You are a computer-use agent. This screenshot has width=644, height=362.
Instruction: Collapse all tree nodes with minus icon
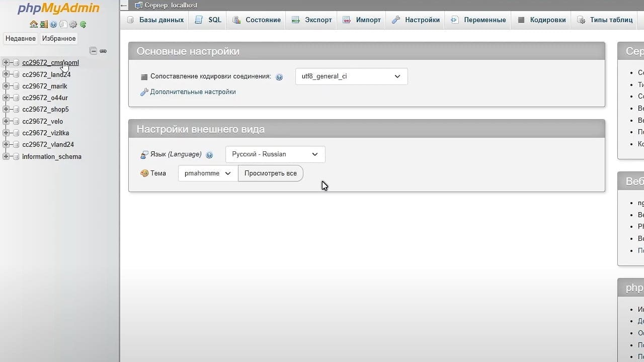93,51
